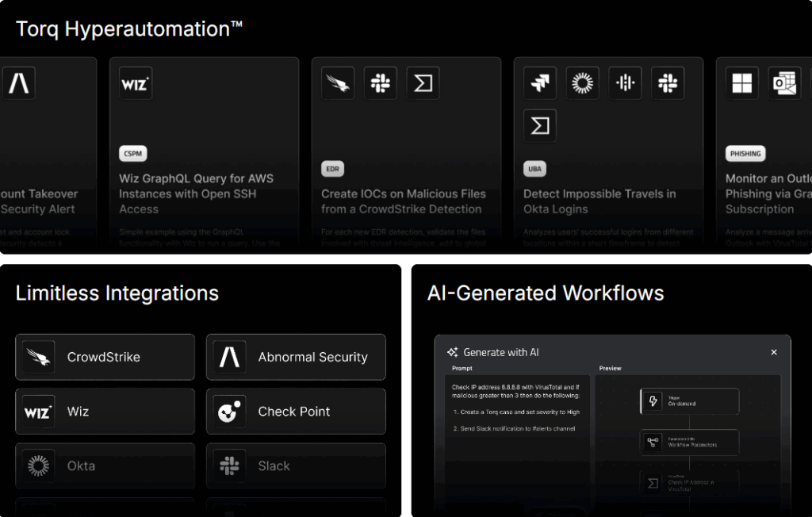Click the Abnormal Security icon in the integrations list
The image size is (812, 517).
[229, 357]
